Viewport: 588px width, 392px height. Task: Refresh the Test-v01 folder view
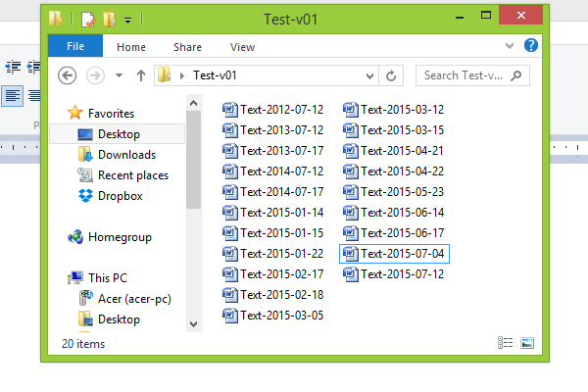(x=391, y=75)
